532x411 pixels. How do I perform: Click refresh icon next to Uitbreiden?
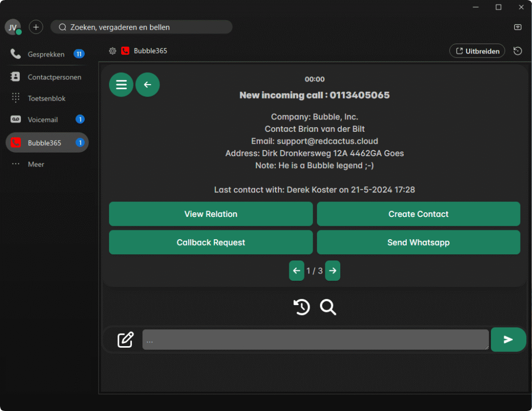[x=517, y=51]
